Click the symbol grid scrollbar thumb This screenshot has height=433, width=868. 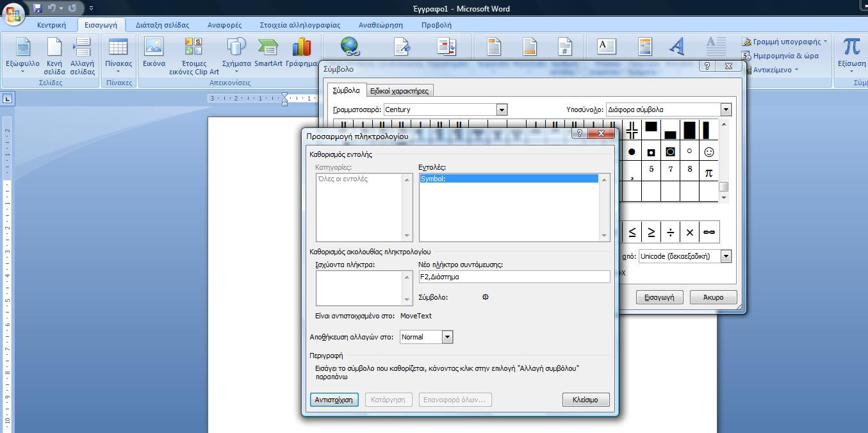723,186
